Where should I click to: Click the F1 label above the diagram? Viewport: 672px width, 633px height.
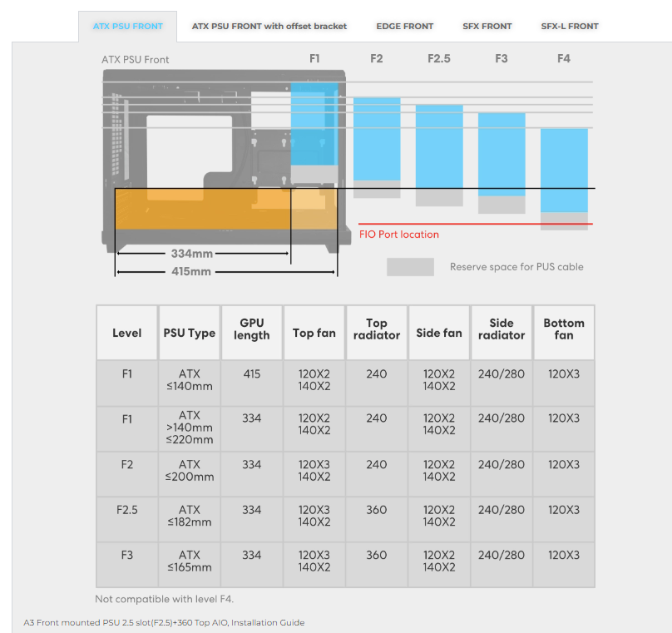(314, 59)
